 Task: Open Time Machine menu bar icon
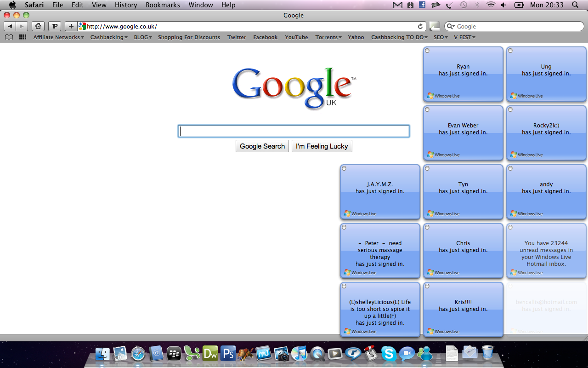coord(464,5)
